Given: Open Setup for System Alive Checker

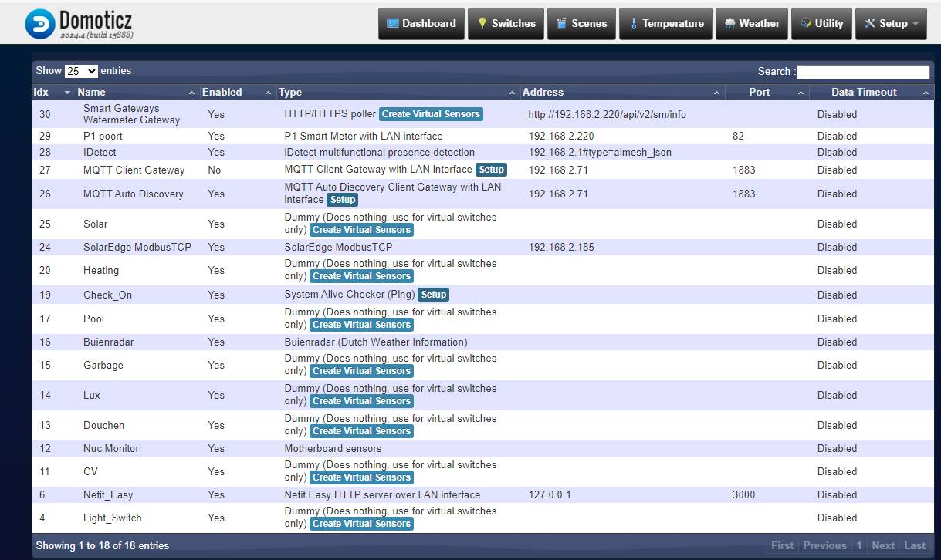Looking at the screenshot, I should tap(433, 295).
